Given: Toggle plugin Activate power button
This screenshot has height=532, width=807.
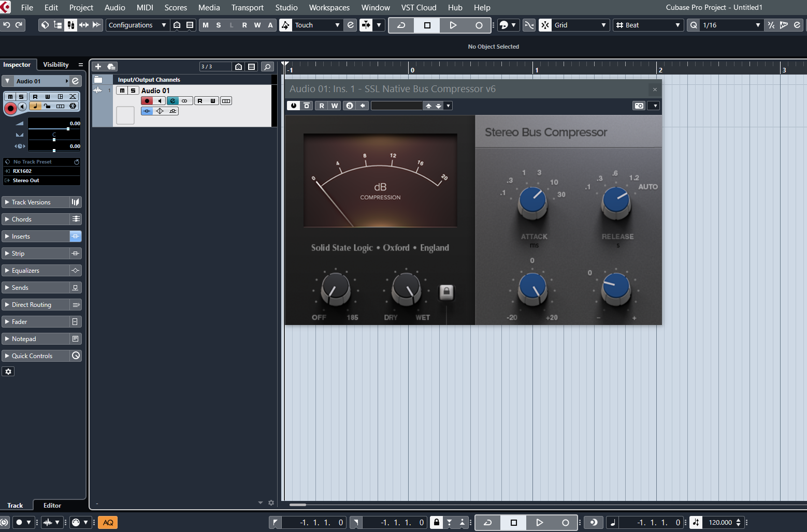Looking at the screenshot, I should point(294,106).
